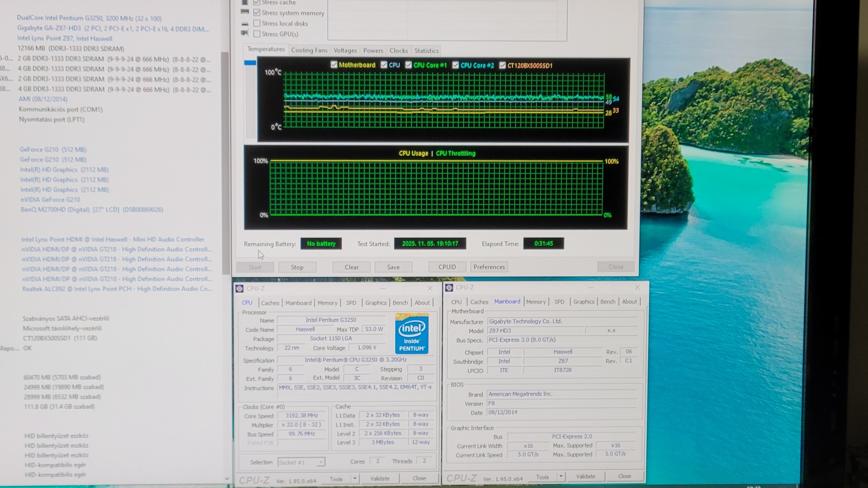Click the Intel Inside Pentium logo
The image size is (868, 488).
click(x=411, y=333)
